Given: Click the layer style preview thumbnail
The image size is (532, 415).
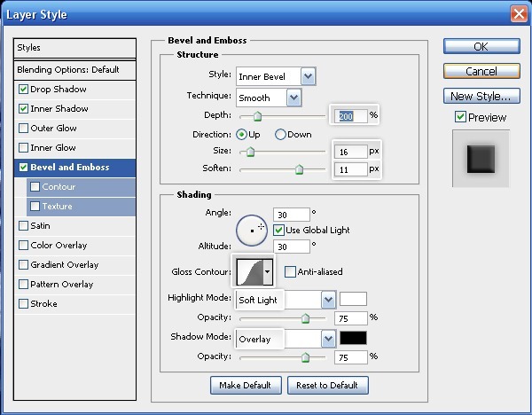Looking at the screenshot, I should tap(481, 159).
